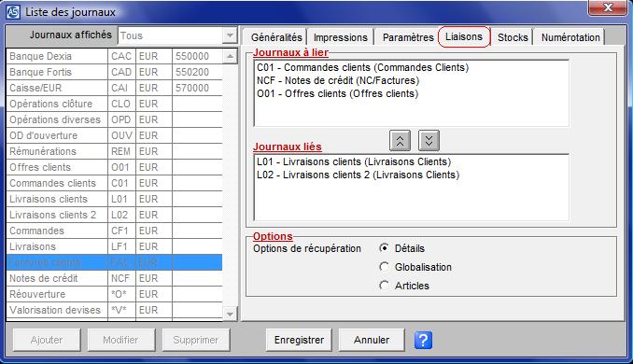Select Livraisons journal with code LF1
This screenshot has width=633, height=364.
114,246
